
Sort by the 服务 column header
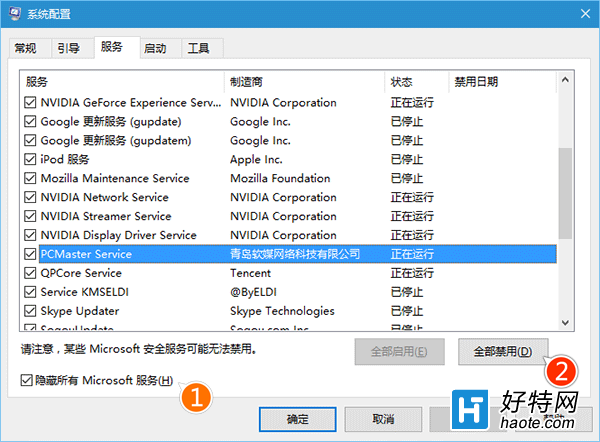(122, 82)
